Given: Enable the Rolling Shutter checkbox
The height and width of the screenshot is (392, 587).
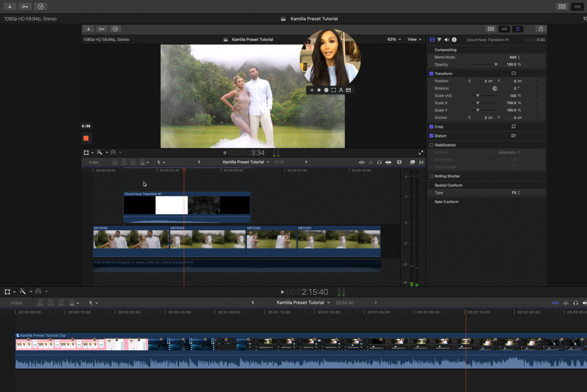Looking at the screenshot, I should (431, 176).
